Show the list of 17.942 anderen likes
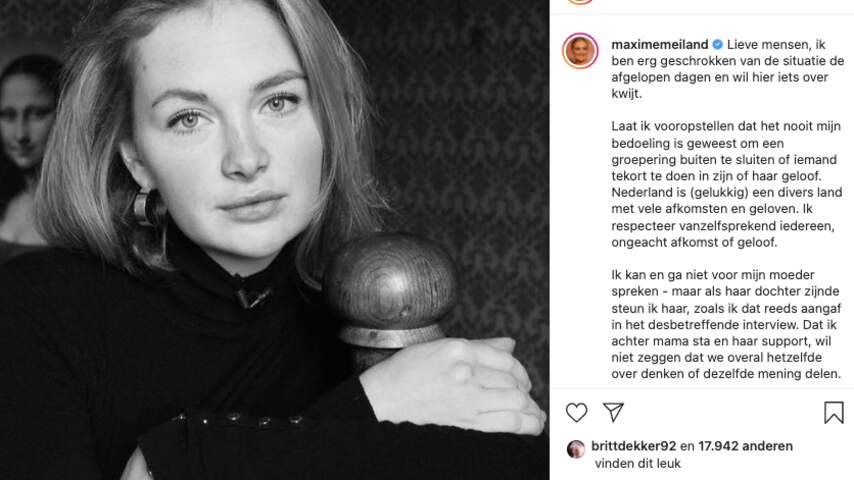This screenshot has height=480, width=854. click(745, 446)
